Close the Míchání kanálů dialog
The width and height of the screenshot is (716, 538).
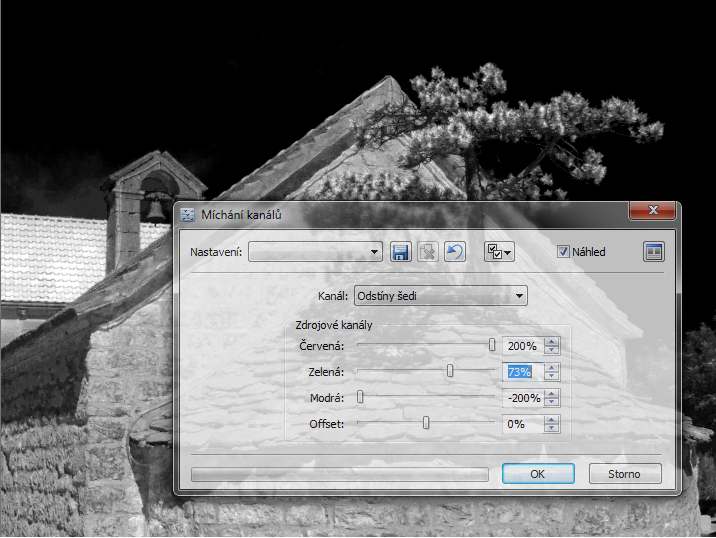(653, 211)
